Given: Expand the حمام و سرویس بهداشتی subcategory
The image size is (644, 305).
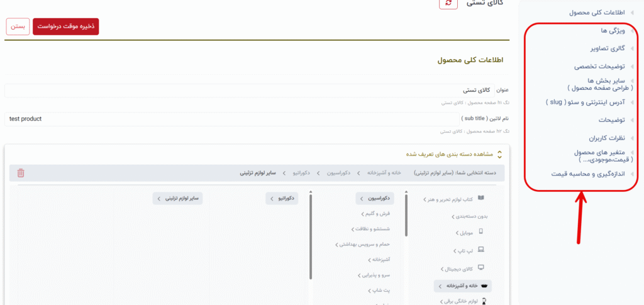Looking at the screenshot, I should tap(362, 244).
